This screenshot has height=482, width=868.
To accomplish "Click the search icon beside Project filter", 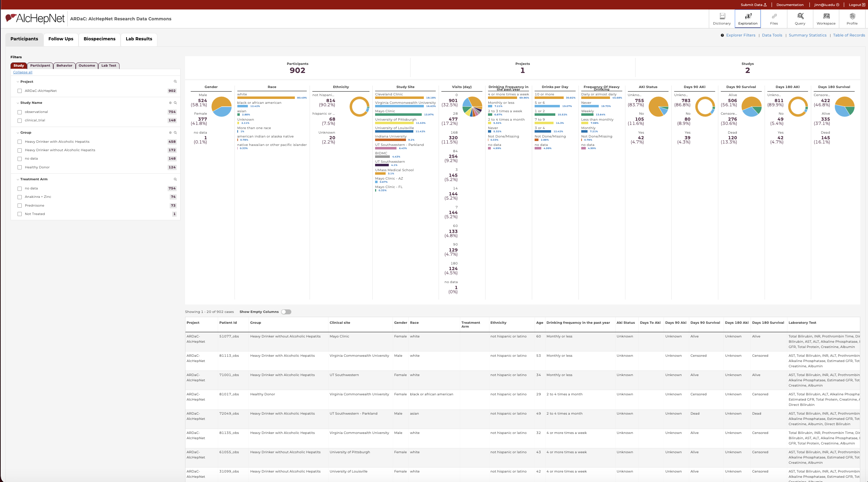I will click(175, 81).
